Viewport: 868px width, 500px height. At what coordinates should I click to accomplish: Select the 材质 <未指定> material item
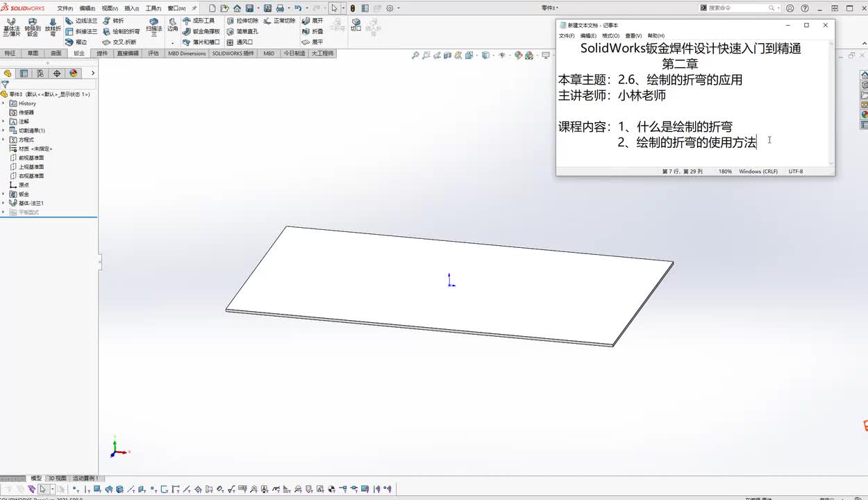point(31,149)
